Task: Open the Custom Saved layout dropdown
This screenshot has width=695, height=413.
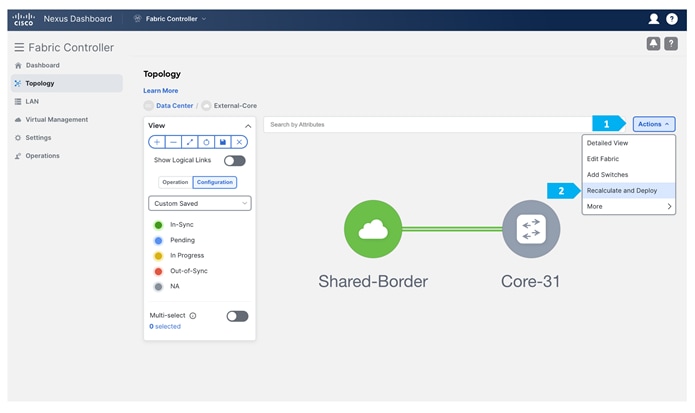Action: pyautogui.click(x=199, y=203)
